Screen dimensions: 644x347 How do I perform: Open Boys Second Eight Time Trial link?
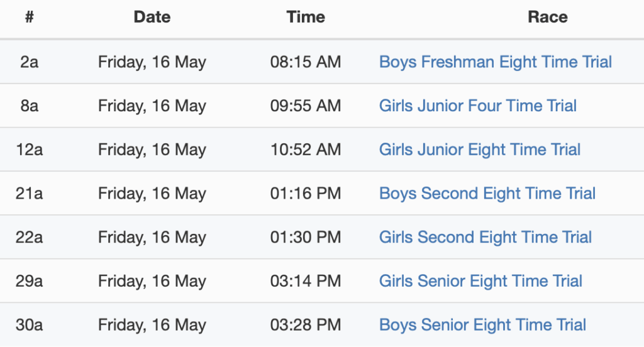(x=487, y=194)
